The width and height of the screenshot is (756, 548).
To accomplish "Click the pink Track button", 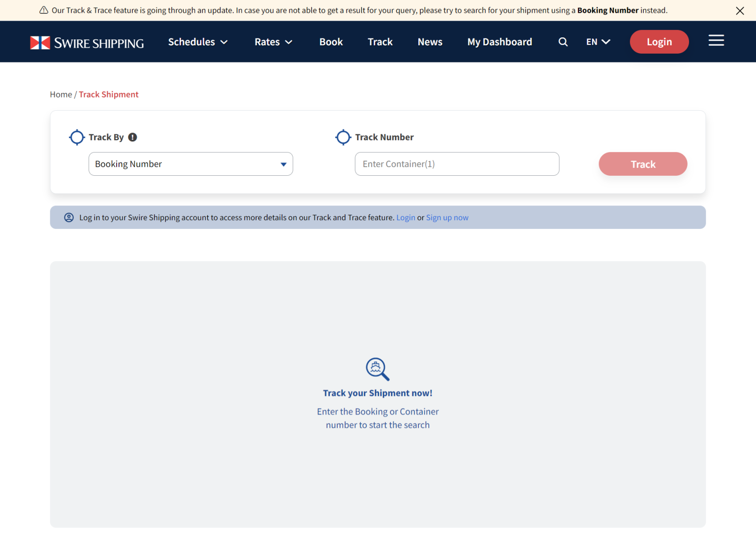I will click(x=642, y=164).
